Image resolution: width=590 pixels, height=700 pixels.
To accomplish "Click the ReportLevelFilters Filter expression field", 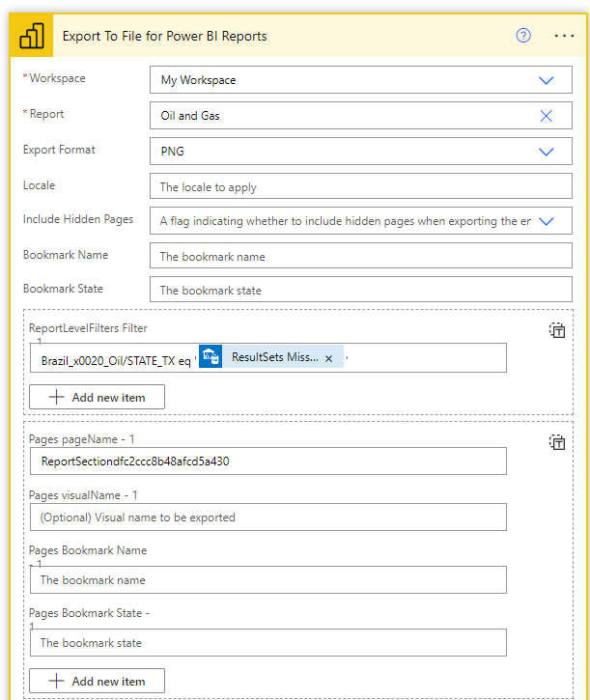I will point(268,358).
